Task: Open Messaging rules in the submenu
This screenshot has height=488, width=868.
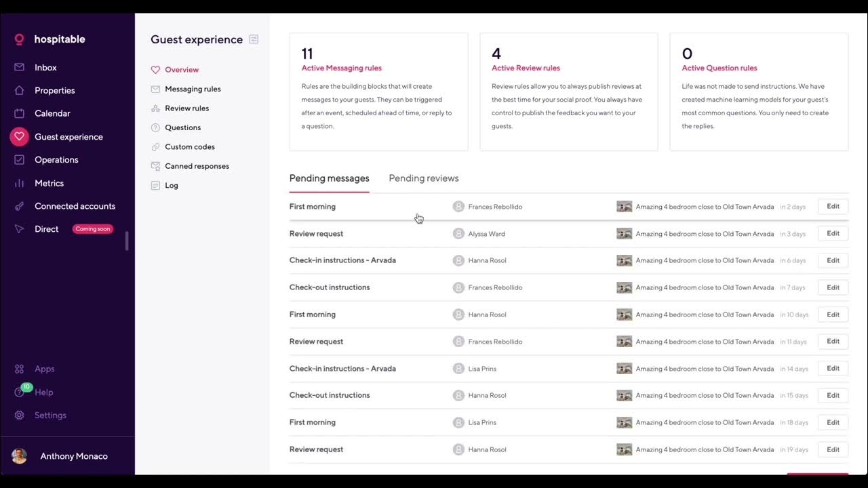Action: tap(193, 89)
